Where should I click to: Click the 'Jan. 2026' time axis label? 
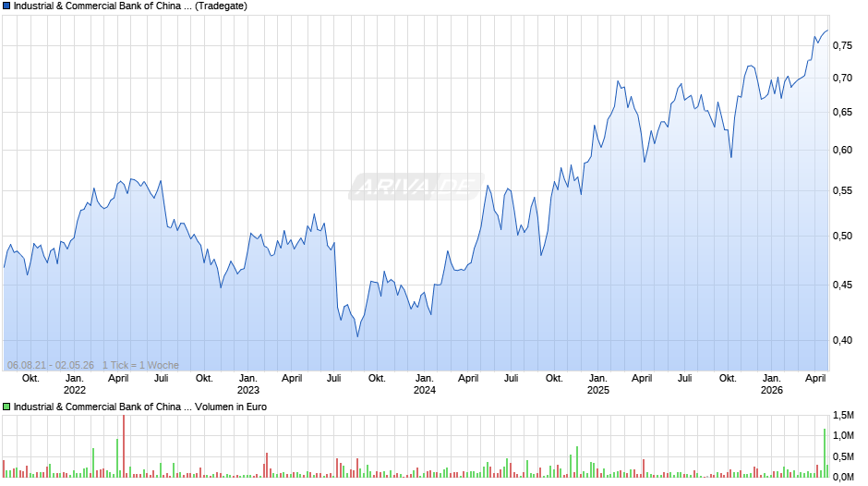[772, 384]
